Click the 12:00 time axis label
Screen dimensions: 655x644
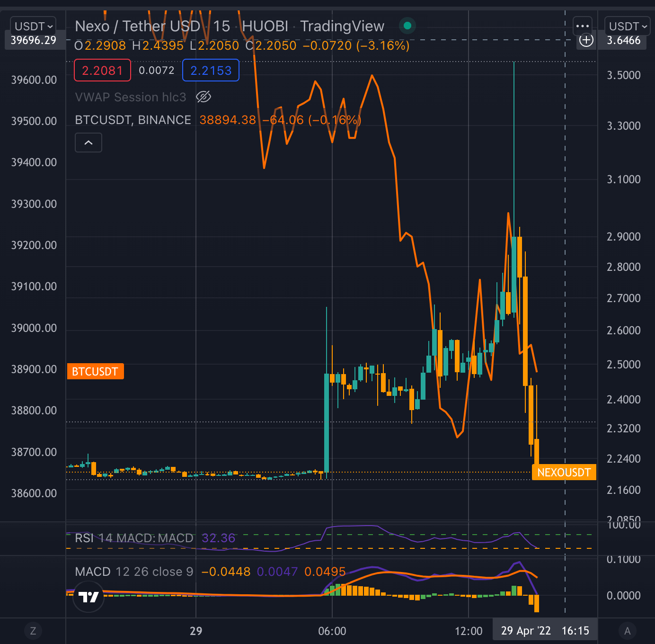pyautogui.click(x=469, y=631)
